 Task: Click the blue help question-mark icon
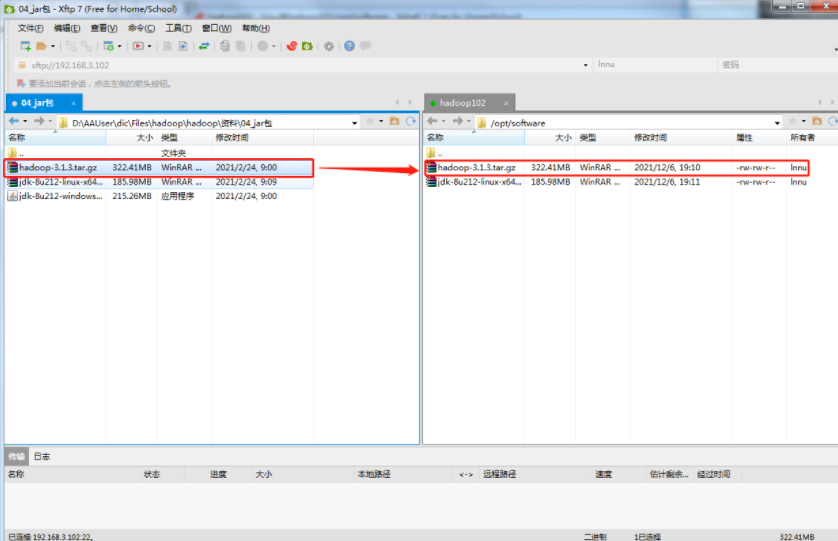(x=349, y=46)
